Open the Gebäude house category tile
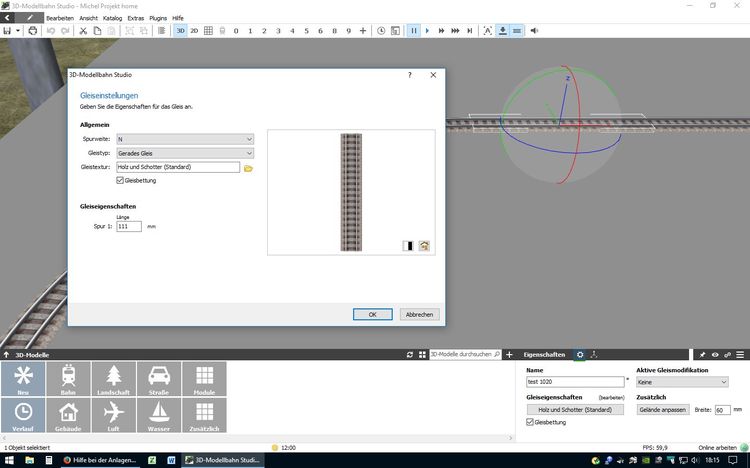The height and width of the screenshot is (468, 750). pyautogui.click(x=70, y=415)
